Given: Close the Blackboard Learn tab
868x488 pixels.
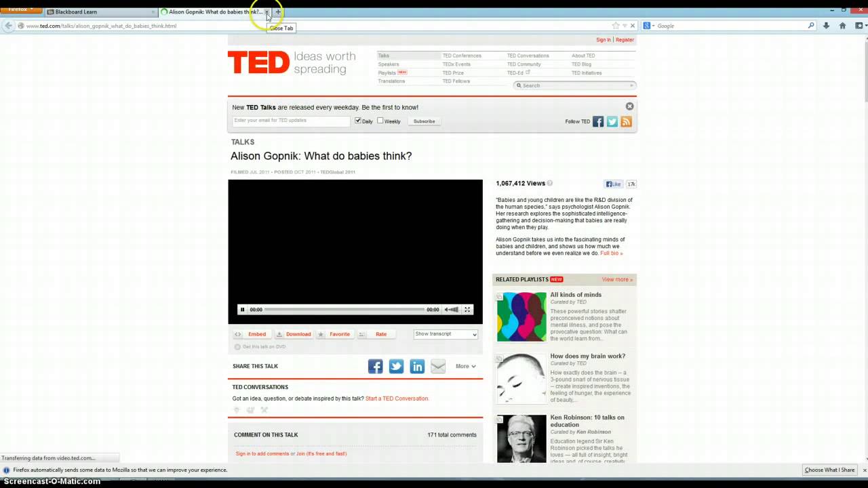Looking at the screenshot, I should tap(152, 12).
